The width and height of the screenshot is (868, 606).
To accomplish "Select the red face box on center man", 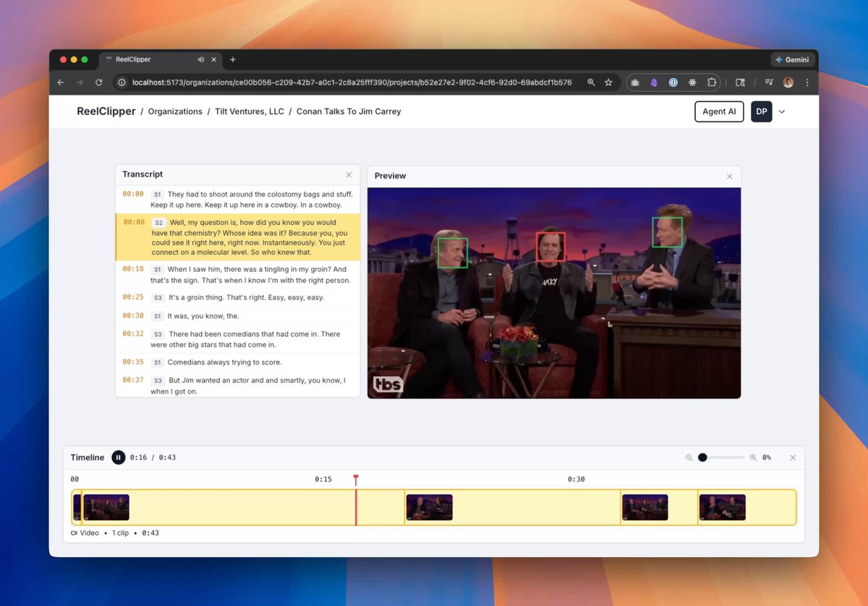I will point(550,247).
